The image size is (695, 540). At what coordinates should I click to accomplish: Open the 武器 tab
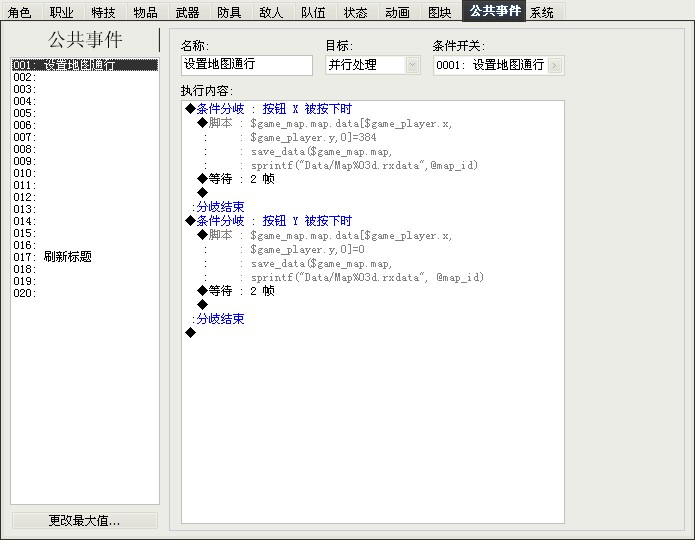click(187, 12)
